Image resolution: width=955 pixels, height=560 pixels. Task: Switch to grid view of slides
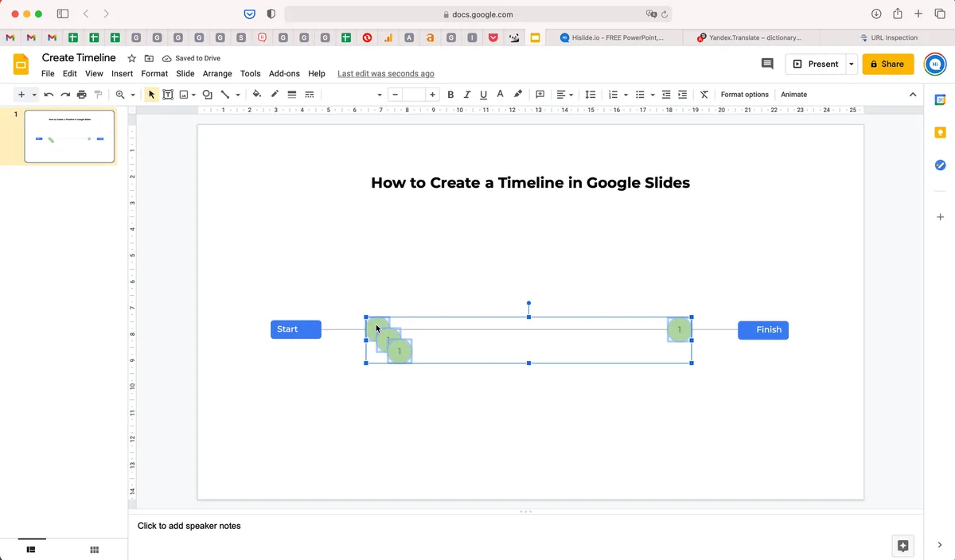[94, 549]
